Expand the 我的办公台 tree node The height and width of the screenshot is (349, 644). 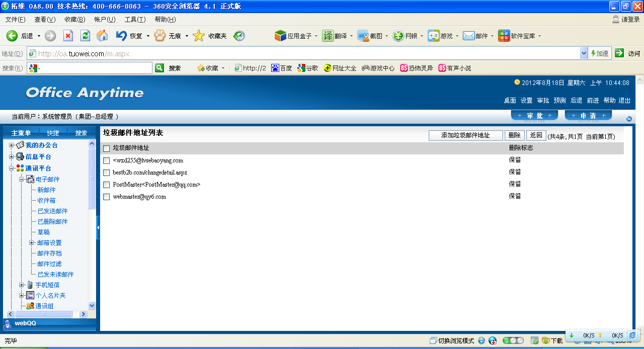(x=12, y=145)
